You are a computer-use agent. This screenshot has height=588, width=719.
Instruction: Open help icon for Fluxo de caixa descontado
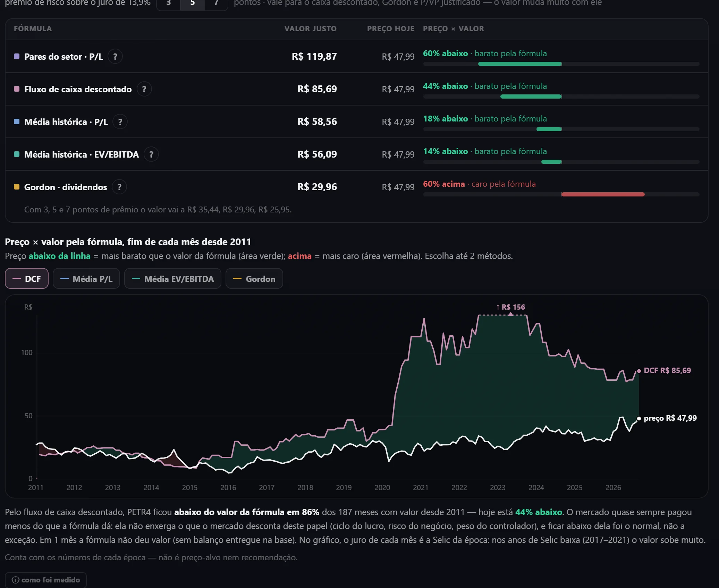click(144, 89)
